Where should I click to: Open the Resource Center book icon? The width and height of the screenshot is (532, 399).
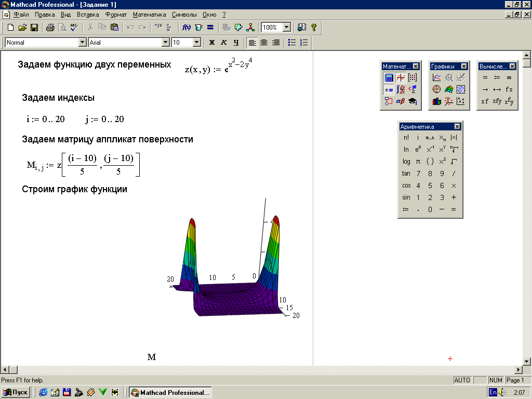[302, 28]
